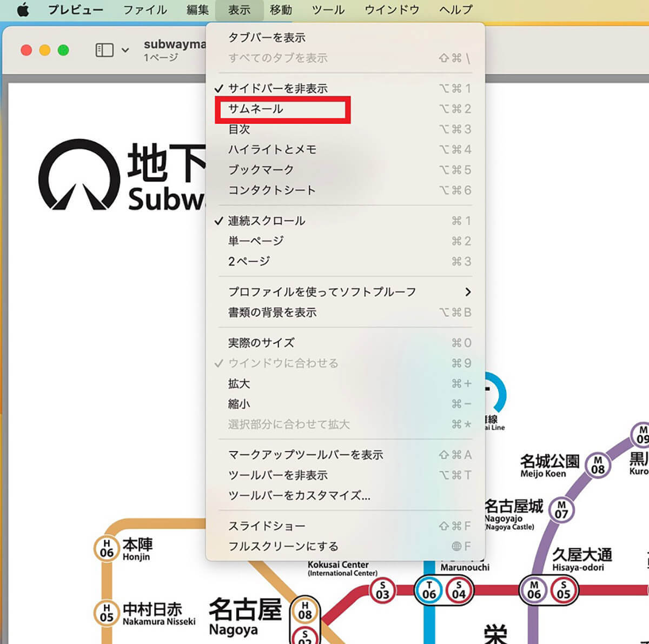
Task: Click the 名古屋 Nagoya station label
Action: (245, 617)
